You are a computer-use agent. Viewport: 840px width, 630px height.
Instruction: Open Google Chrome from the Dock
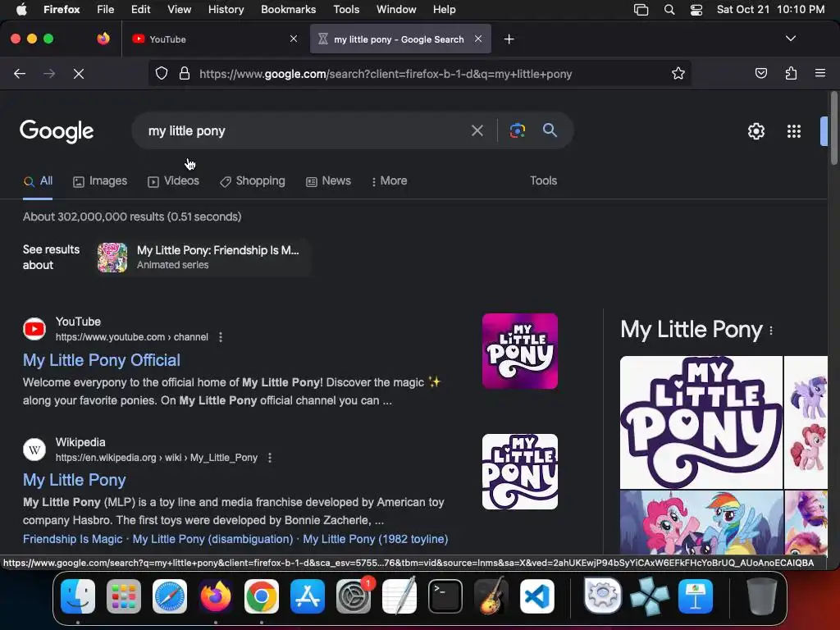262,596
